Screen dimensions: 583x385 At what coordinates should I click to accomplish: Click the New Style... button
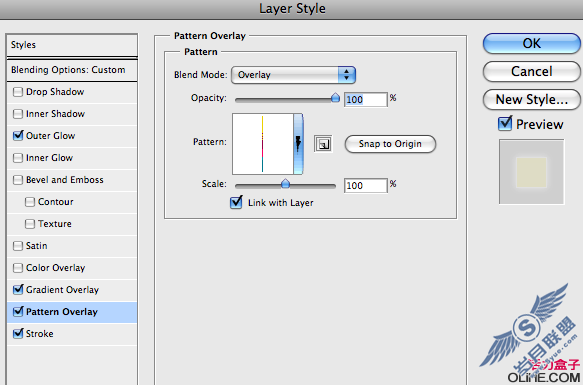pos(532,99)
